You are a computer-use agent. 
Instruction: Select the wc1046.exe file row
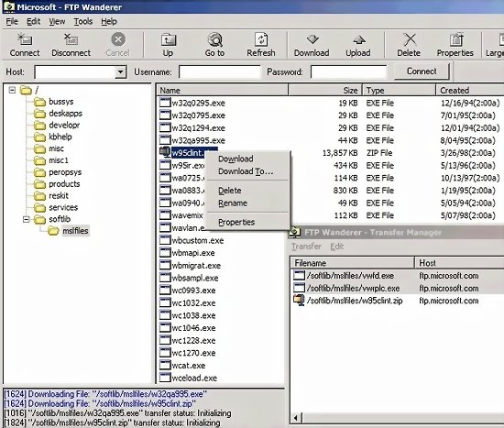(188, 328)
